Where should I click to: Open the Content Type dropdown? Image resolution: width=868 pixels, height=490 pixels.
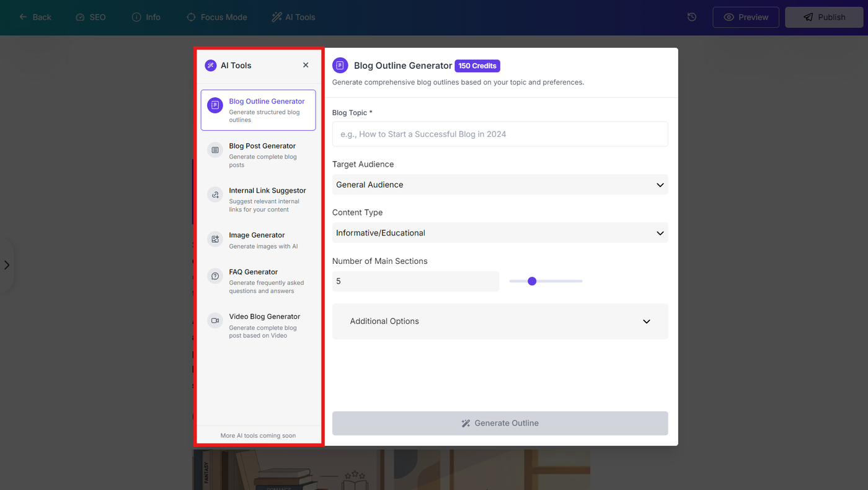(500, 233)
